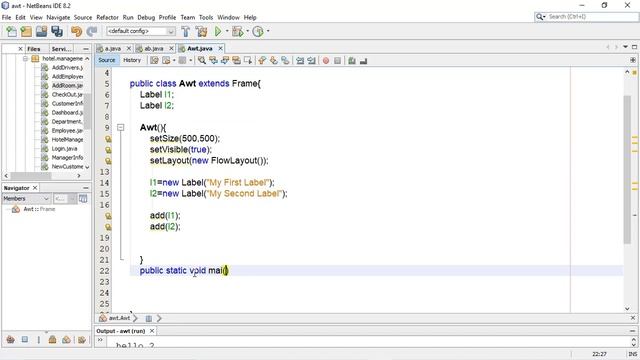This screenshot has height=360, width=640.
Task: Open the Members dropdown in Navigator
Action: (x=26, y=199)
